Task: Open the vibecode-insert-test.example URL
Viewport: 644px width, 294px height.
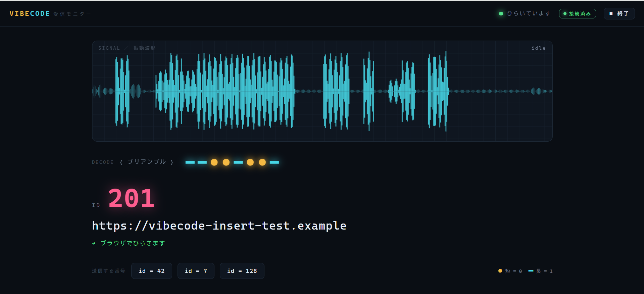Action: 219,226
